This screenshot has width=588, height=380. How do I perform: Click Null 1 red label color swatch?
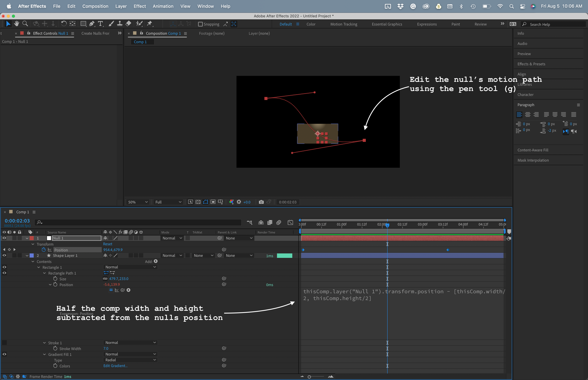pyautogui.click(x=32, y=238)
